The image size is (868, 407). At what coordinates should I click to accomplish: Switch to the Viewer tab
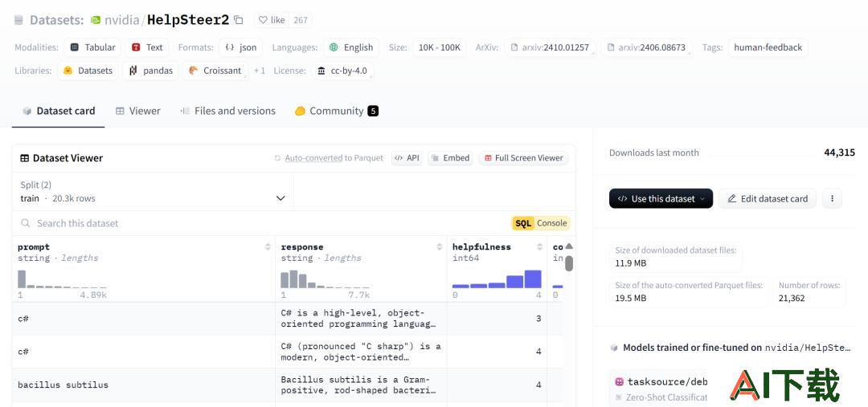pos(138,111)
